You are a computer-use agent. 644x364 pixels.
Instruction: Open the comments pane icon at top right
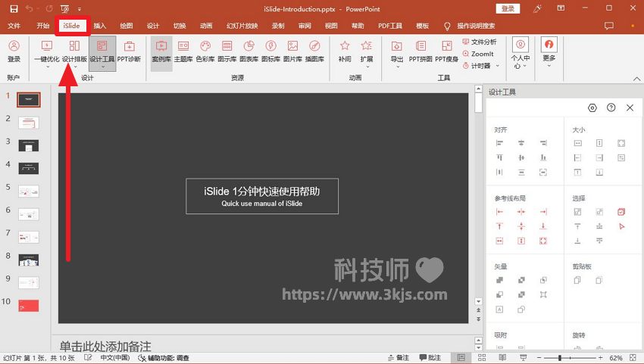pos(608,26)
